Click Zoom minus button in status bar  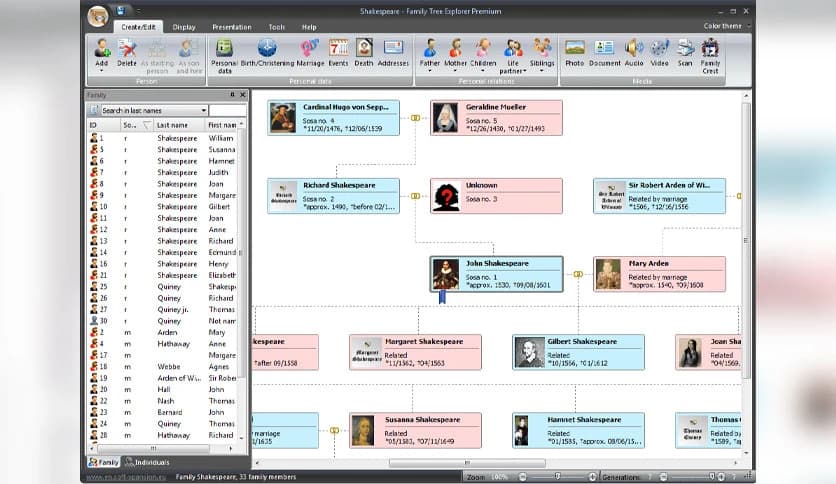pos(522,477)
